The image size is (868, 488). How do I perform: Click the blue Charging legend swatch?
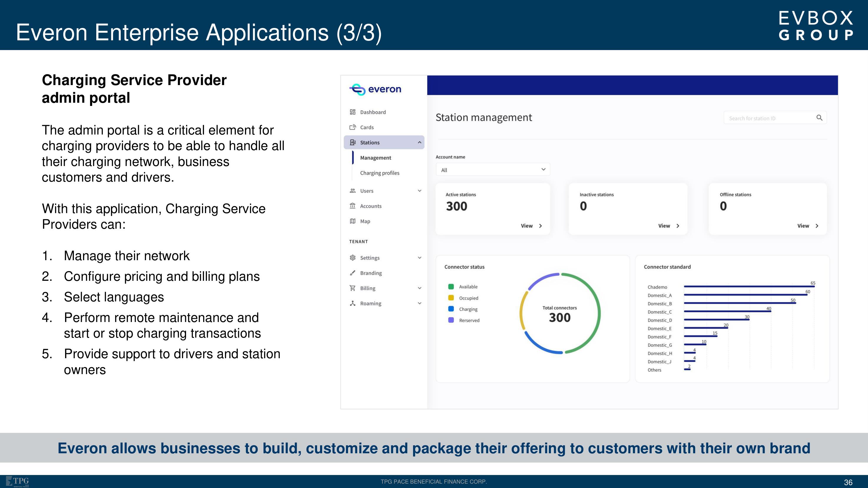tap(451, 309)
